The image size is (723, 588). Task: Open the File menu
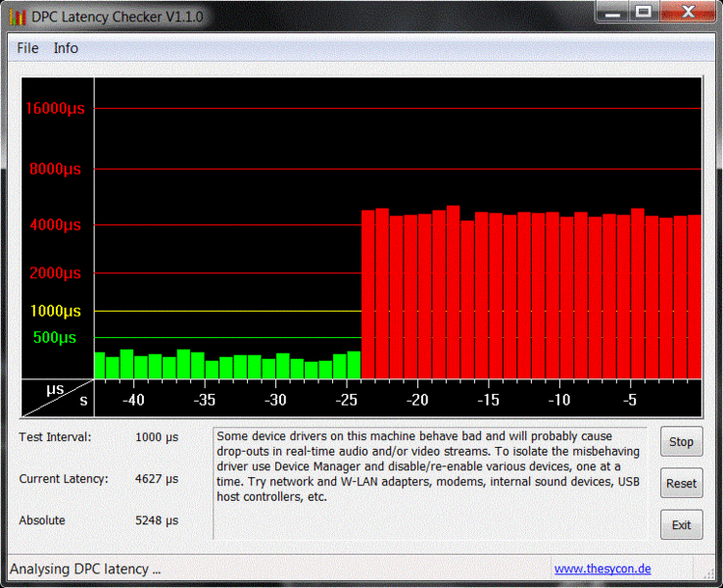27,48
